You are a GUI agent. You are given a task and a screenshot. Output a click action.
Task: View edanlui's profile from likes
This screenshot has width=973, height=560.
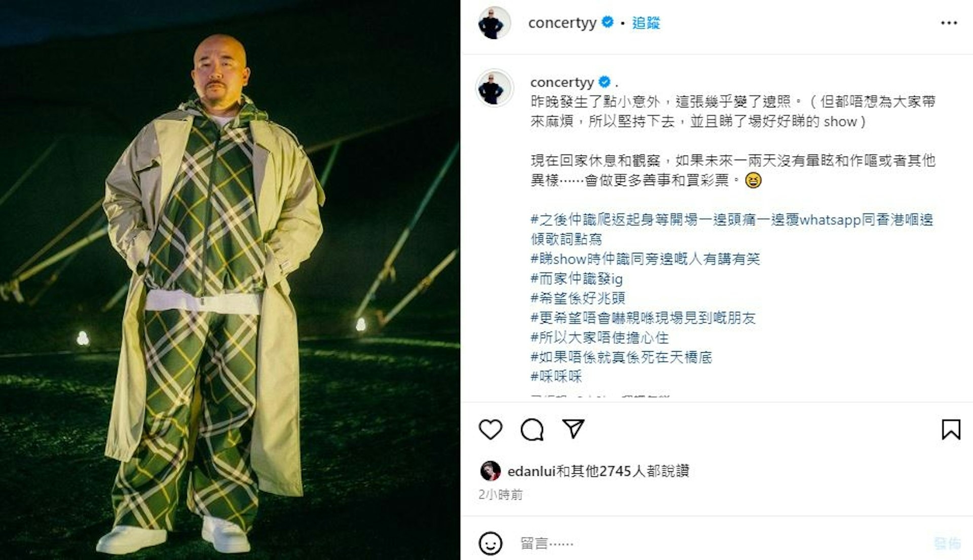tap(532, 471)
